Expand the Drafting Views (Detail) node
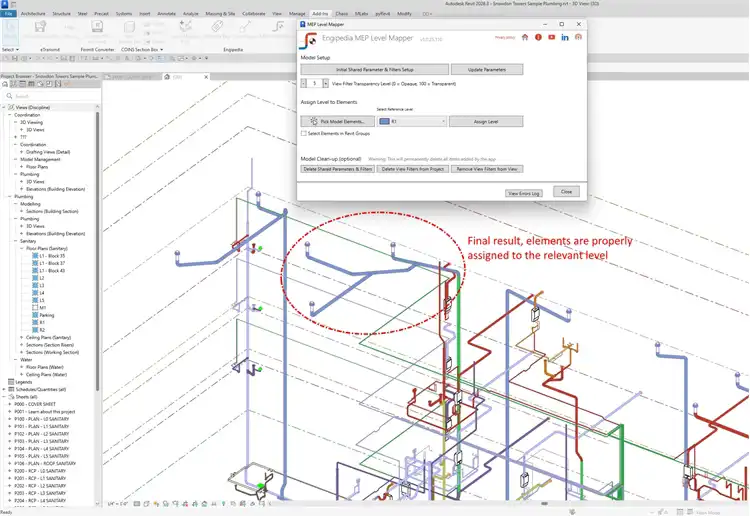Image resolution: width=750 pixels, height=516 pixels. tap(22, 152)
